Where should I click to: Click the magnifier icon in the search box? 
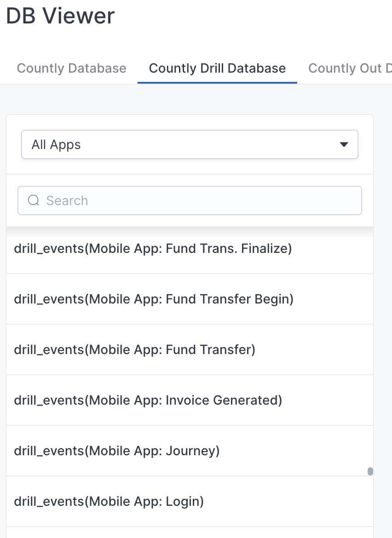(33, 200)
